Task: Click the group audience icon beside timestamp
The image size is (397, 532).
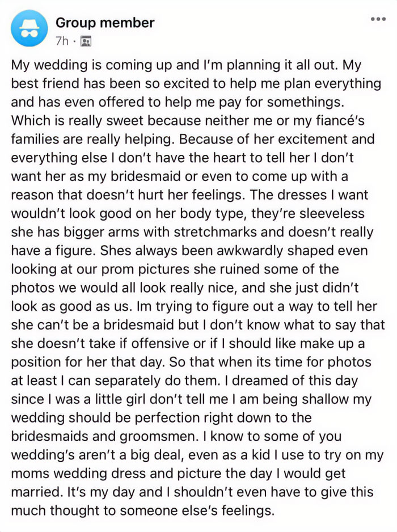Action: pyautogui.click(x=85, y=41)
